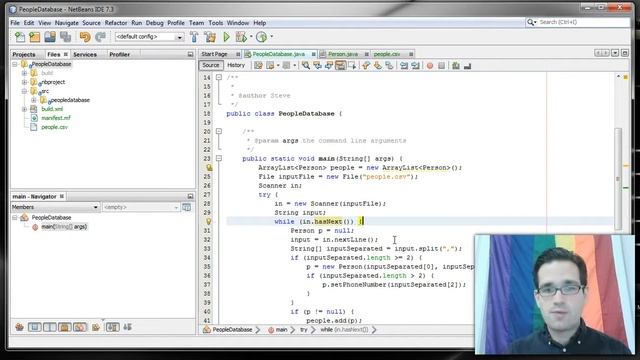Click the Uncomment icon in editor toolbar
640x360 pixels.
[x=467, y=65]
